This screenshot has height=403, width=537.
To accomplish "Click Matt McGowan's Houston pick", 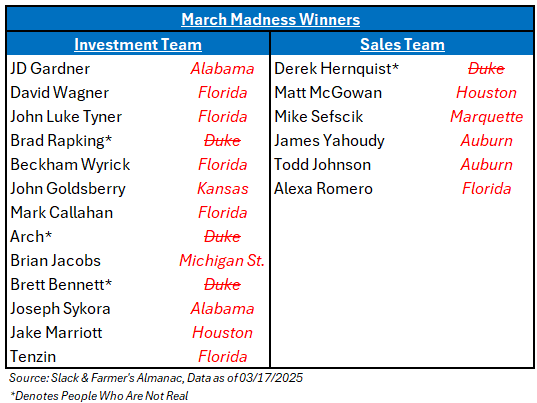I will 486,93.
